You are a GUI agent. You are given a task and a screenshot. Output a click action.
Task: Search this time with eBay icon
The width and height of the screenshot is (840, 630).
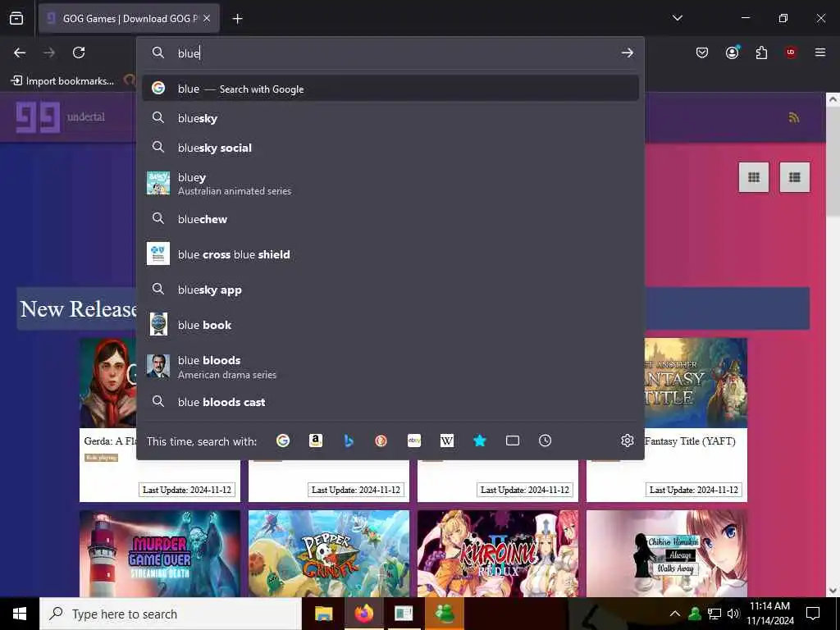(414, 441)
